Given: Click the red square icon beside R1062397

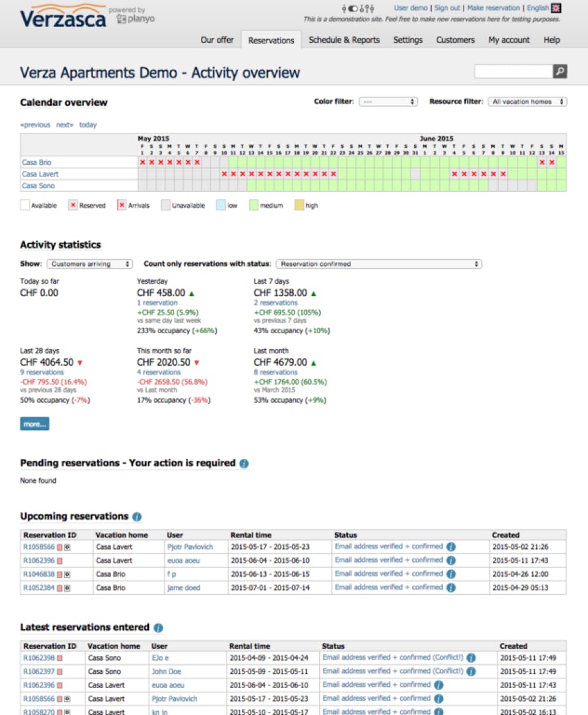Looking at the screenshot, I should 60,672.
